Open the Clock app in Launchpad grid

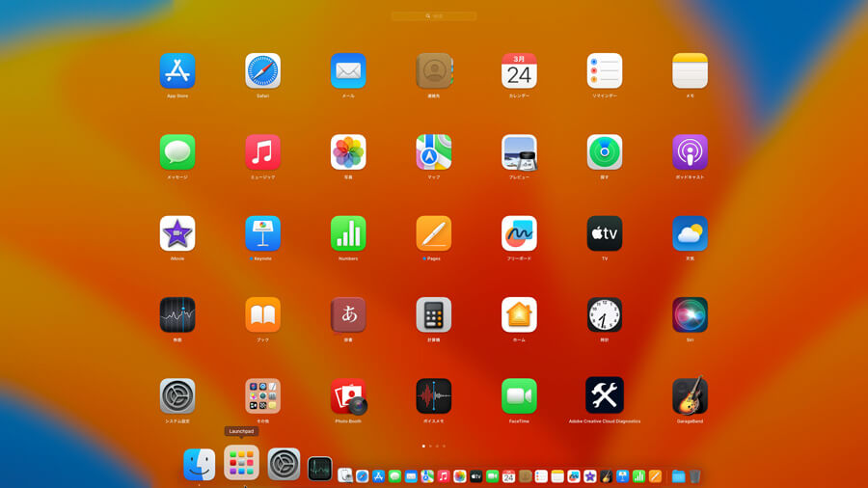click(605, 314)
